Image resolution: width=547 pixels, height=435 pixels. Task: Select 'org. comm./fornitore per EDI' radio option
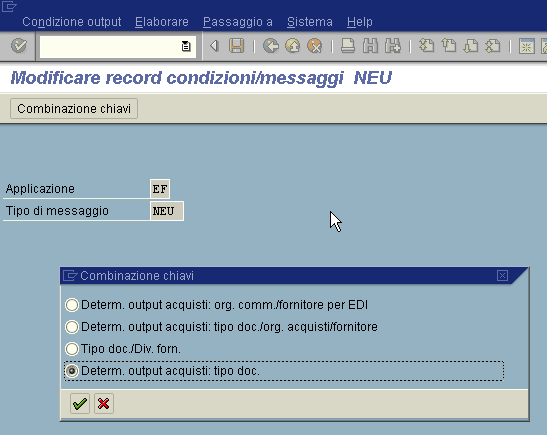click(x=72, y=305)
